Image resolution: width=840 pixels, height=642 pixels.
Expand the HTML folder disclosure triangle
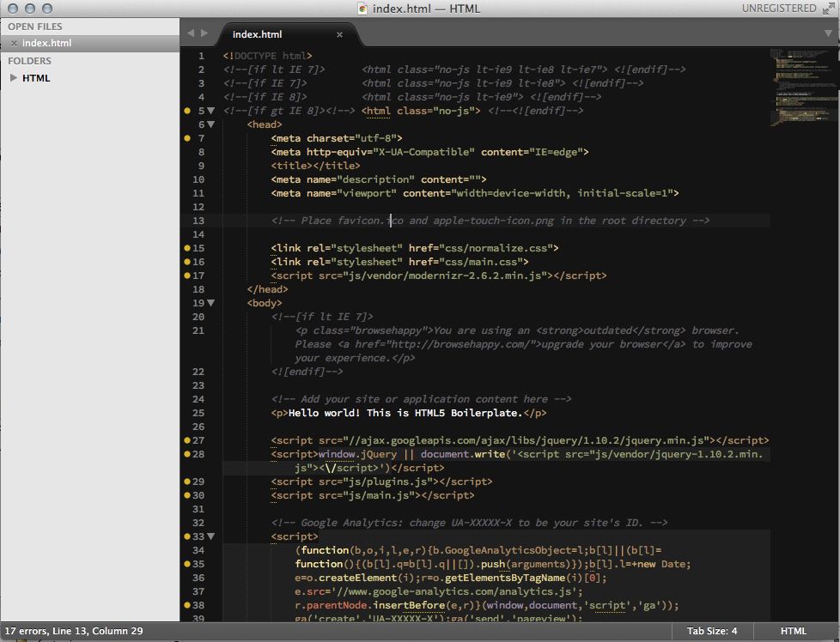coord(14,77)
